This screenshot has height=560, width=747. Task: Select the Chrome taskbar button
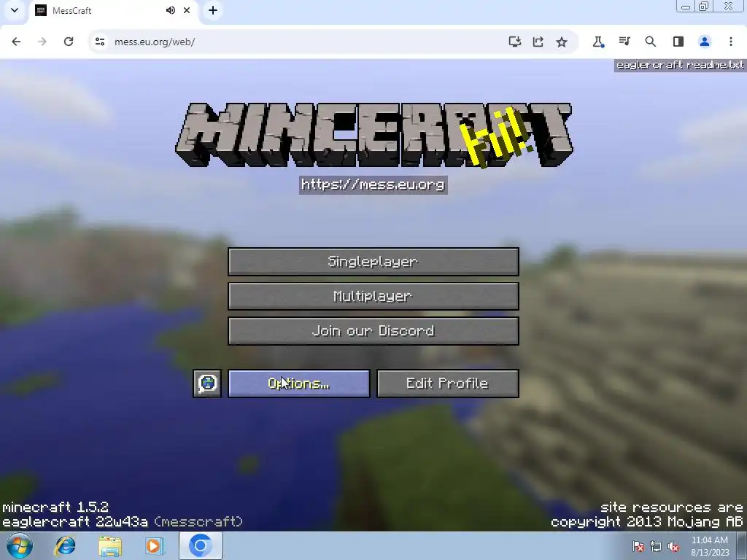pyautogui.click(x=200, y=545)
